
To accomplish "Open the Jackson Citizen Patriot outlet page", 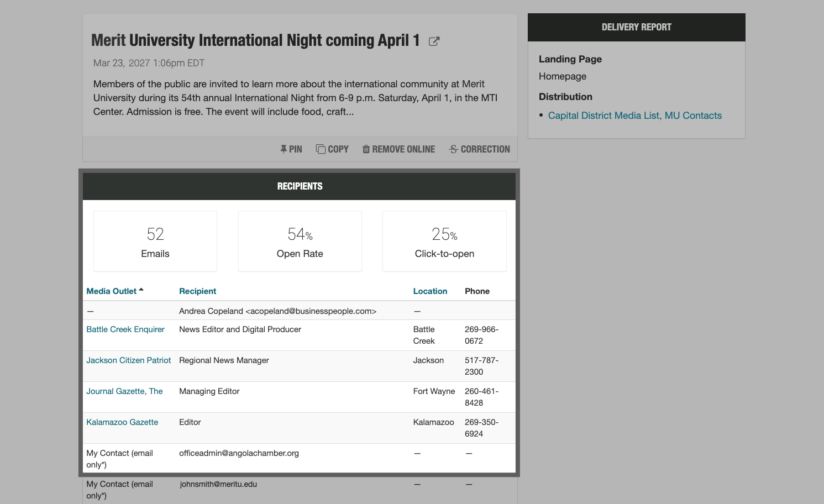I will tap(128, 360).
